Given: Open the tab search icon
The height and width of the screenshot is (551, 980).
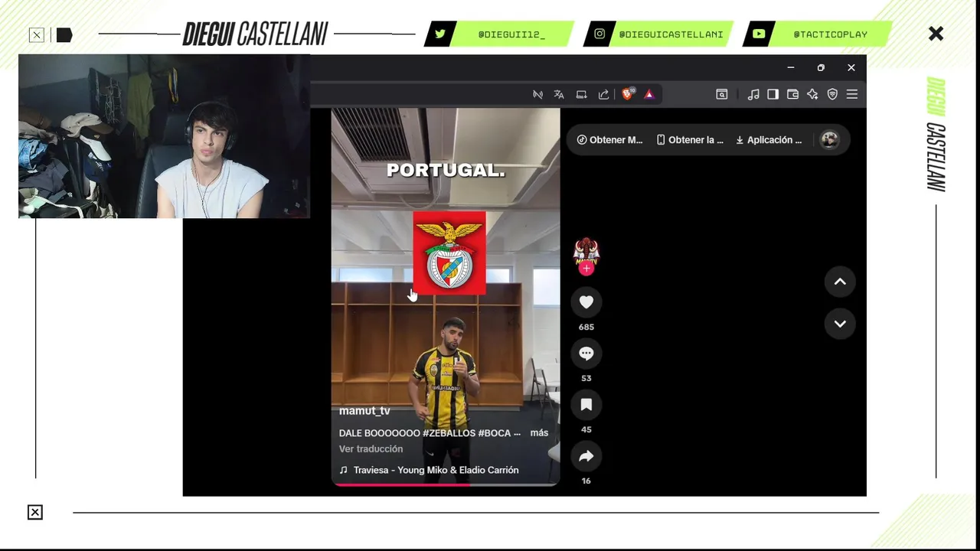Looking at the screenshot, I should coord(721,94).
